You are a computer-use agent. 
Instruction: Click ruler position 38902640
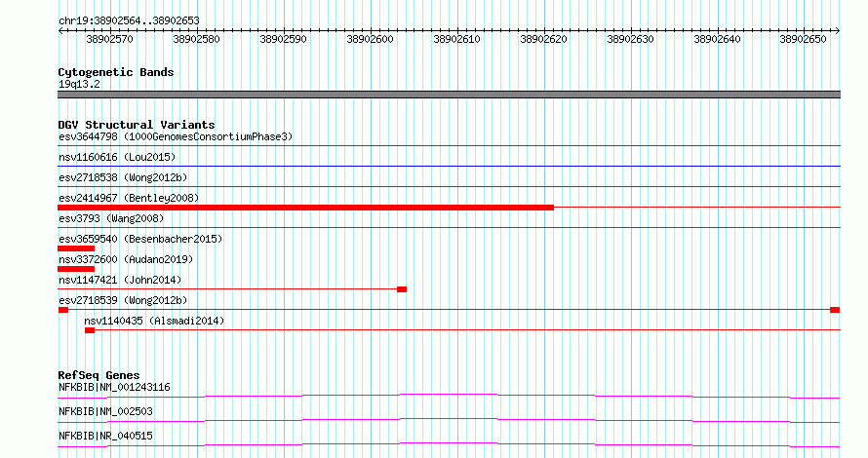click(718, 39)
